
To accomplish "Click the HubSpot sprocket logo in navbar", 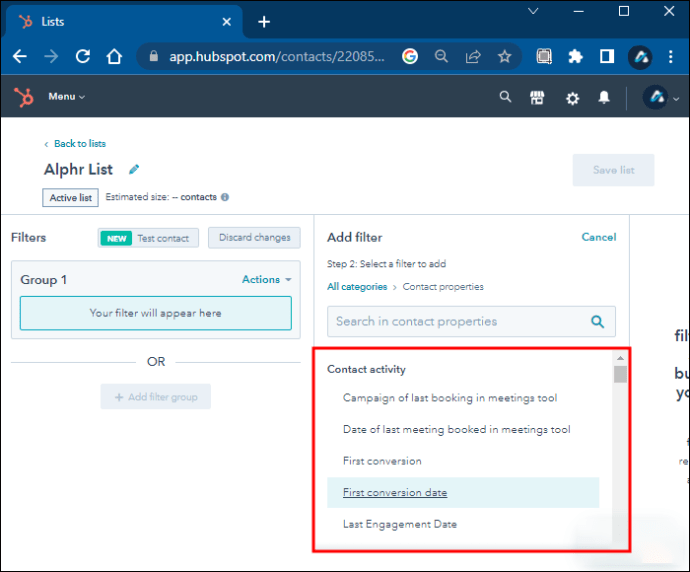I will point(24,97).
